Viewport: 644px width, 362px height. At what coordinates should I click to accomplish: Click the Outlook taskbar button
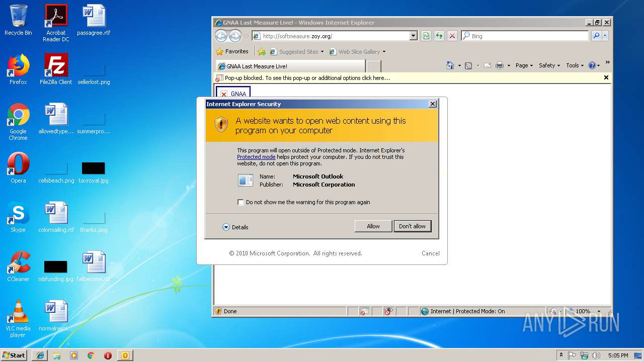125,355
